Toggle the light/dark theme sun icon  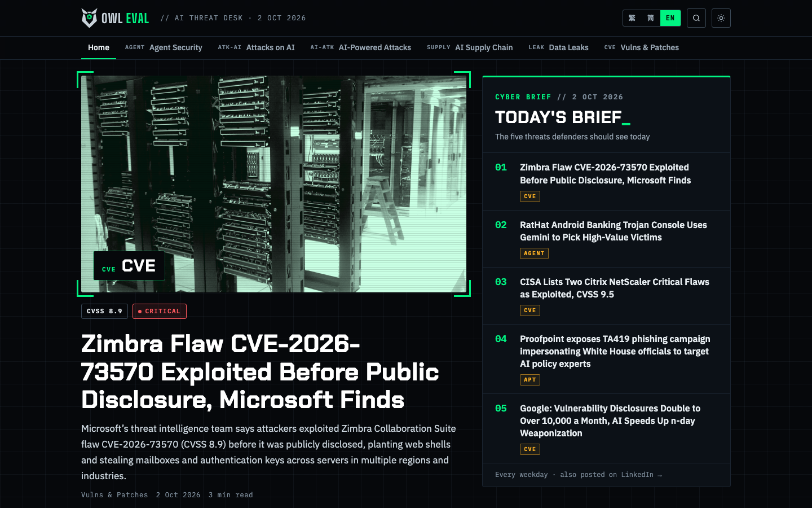[721, 18]
